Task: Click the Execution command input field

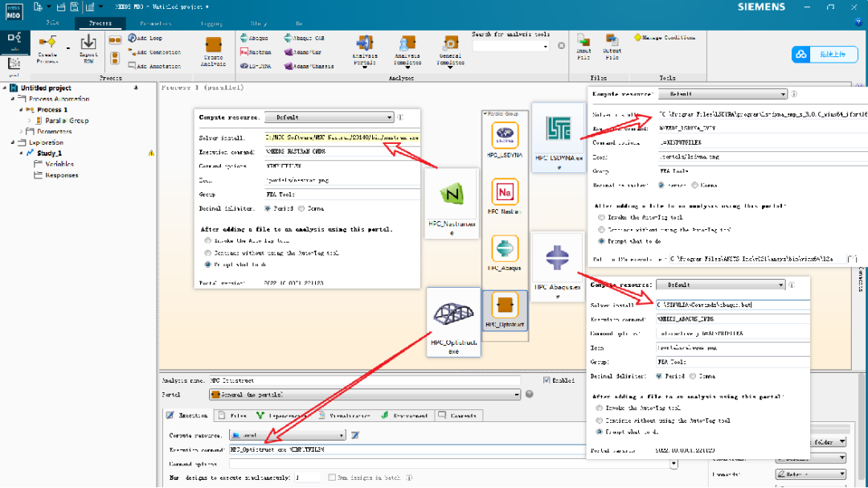Action: tap(407, 449)
